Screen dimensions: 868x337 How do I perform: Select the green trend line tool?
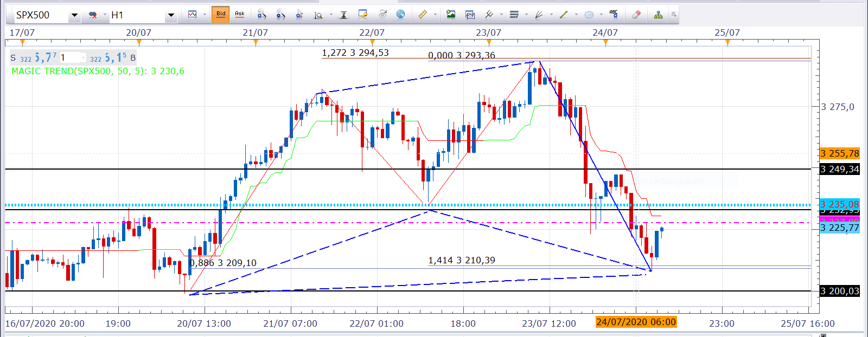coord(564,15)
